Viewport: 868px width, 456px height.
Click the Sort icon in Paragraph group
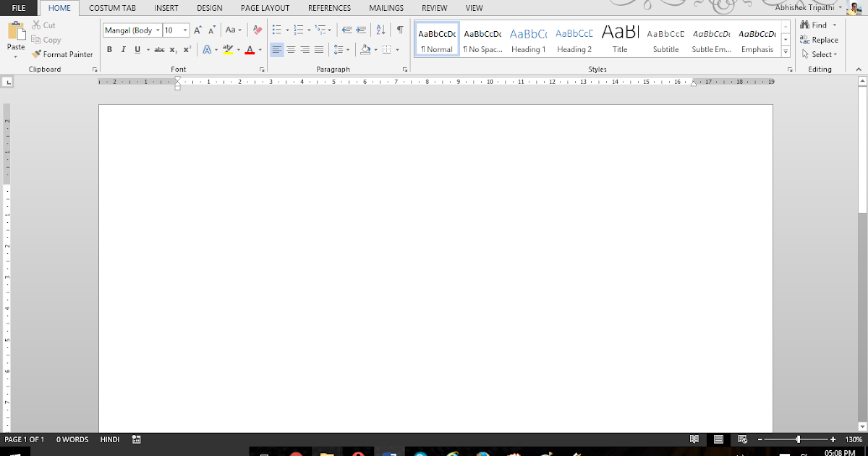[x=380, y=29]
